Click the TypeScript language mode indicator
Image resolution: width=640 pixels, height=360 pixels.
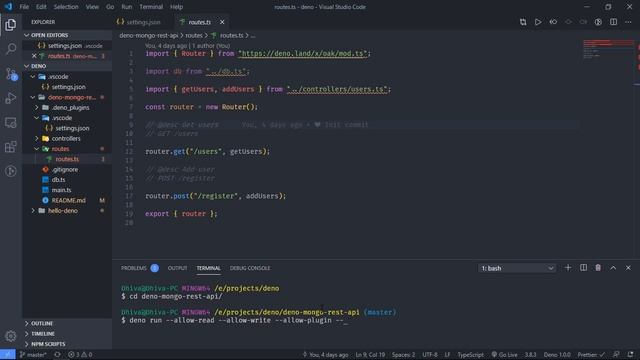click(470, 355)
